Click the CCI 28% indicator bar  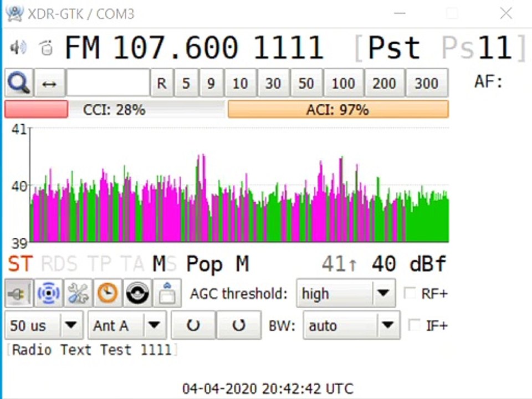(x=114, y=109)
